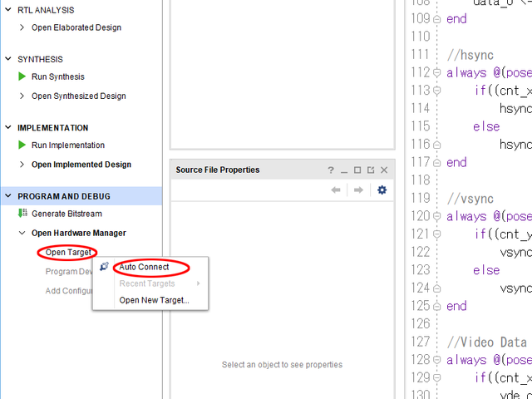The height and width of the screenshot is (399, 532).
Task: Collapse the code block at line 112
Action: coord(436,72)
